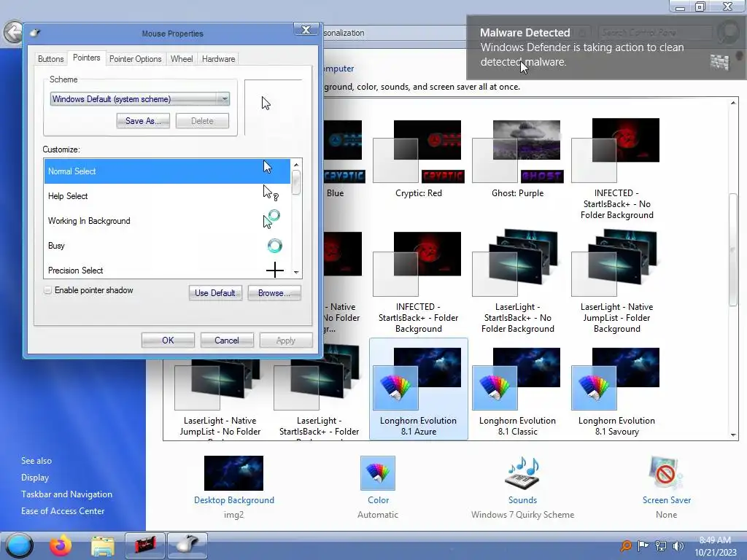Viewport: 747px width, 560px height.
Task: Close the Mouse Properties dialog
Action: tap(306, 29)
